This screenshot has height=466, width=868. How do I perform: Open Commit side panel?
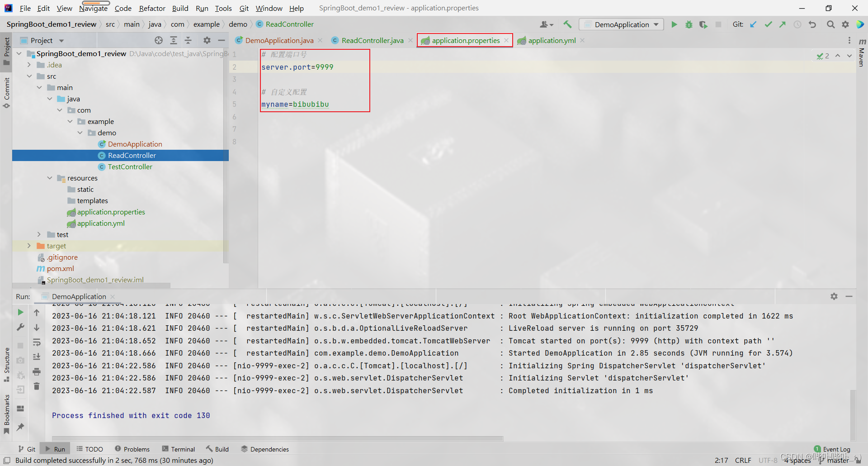(x=6, y=93)
